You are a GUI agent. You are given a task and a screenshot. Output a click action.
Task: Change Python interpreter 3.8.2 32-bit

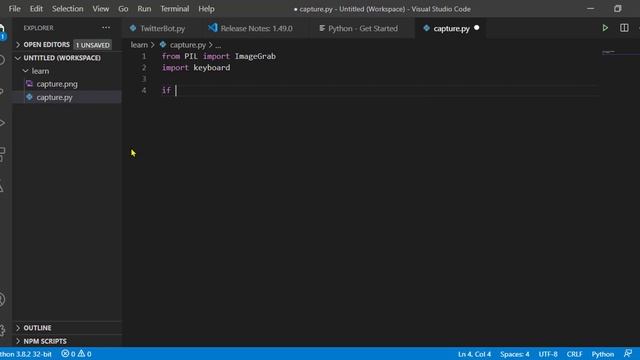pyautogui.click(x=26, y=354)
